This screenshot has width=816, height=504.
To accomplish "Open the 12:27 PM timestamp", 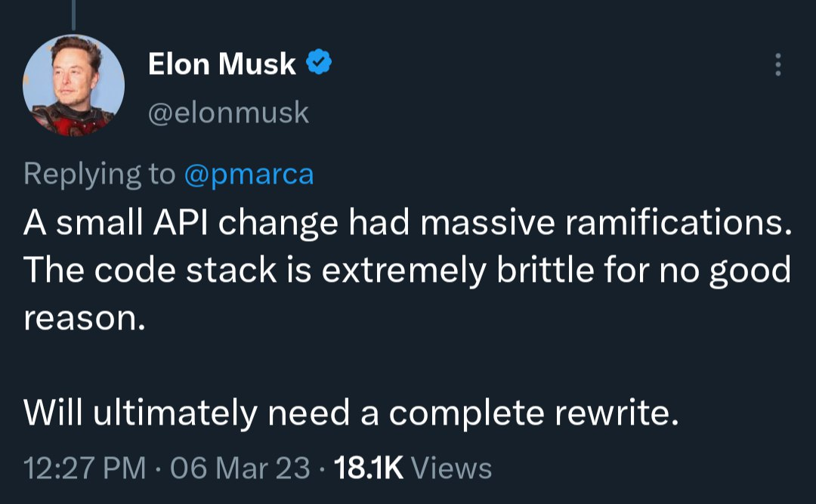I will [85, 468].
